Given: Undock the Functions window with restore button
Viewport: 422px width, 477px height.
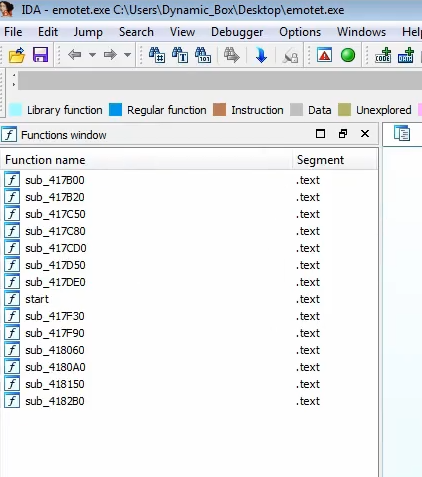Looking at the screenshot, I should (343, 134).
